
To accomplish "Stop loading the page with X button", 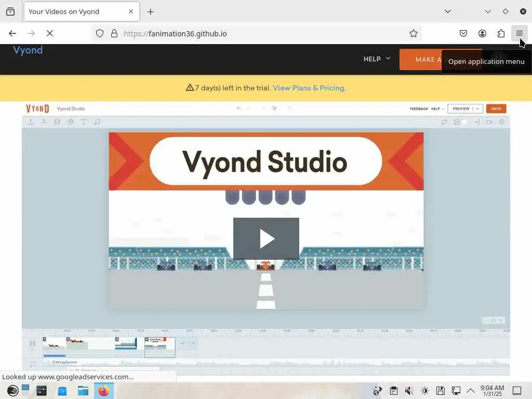I will [x=50, y=33].
